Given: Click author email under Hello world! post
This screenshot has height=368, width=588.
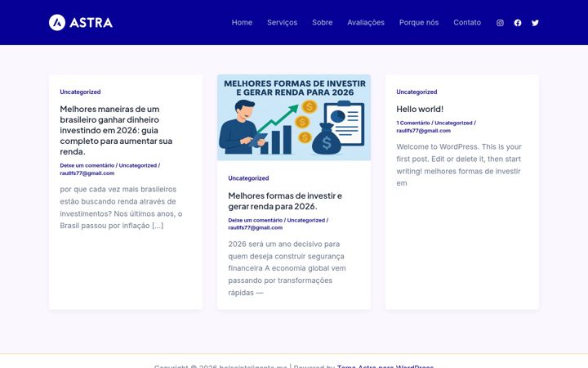Looking at the screenshot, I should [x=423, y=131].
